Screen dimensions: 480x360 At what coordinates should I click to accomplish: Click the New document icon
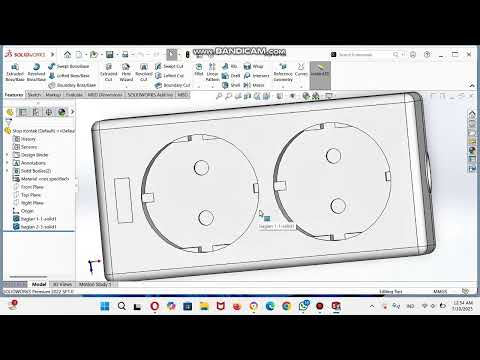coord(79,54)
